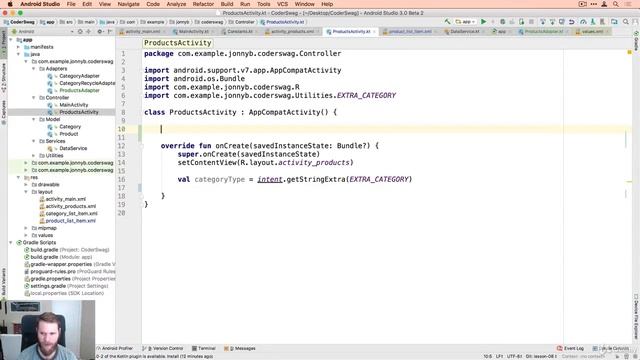
Task: Collapse the Adapters package node
Action: [x=34, y=69]
